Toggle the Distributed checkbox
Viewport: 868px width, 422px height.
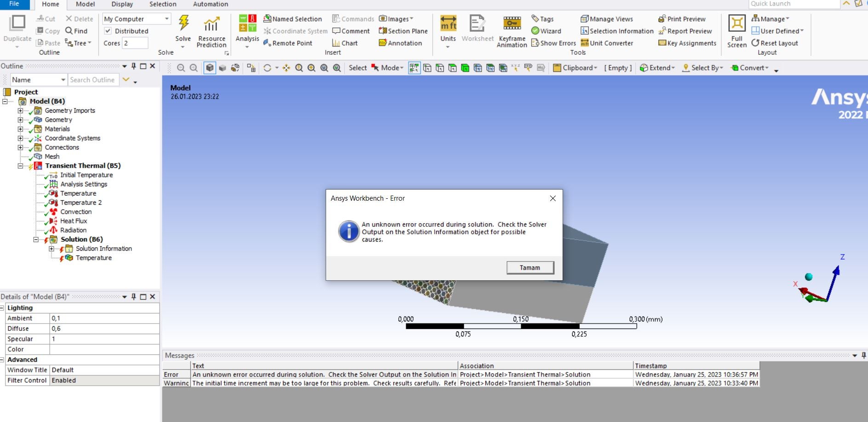click(108, 31)
